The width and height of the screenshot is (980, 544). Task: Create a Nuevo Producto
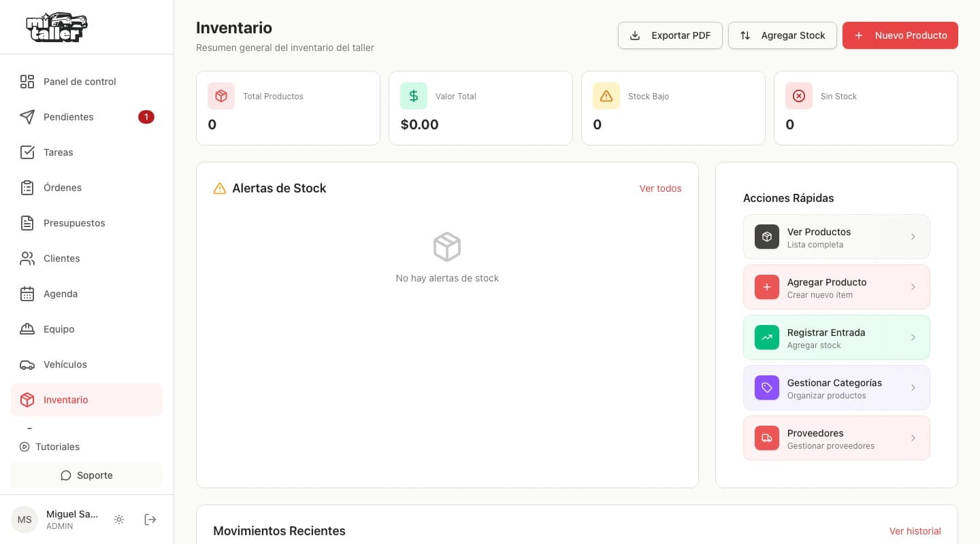coord(900,35)
